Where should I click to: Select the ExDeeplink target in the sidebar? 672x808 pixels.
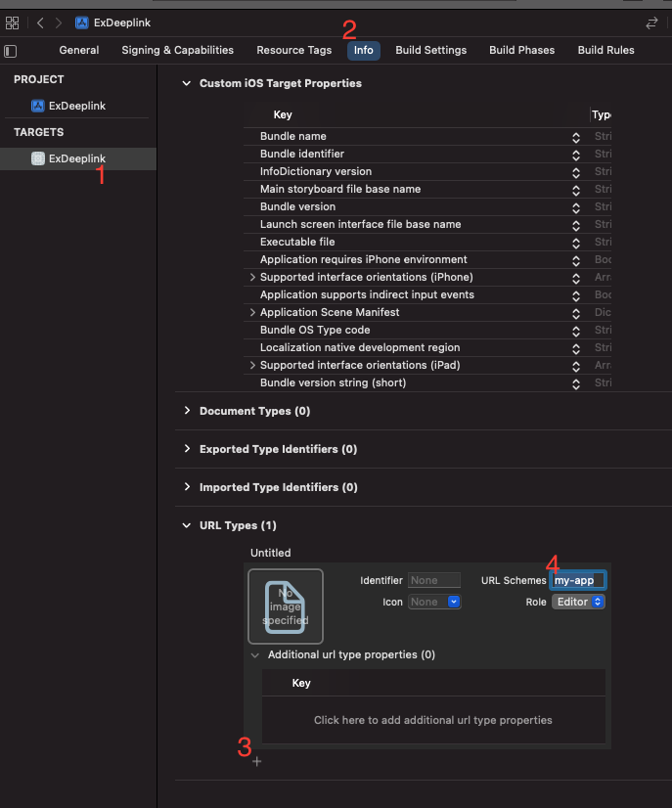point(78,158)
